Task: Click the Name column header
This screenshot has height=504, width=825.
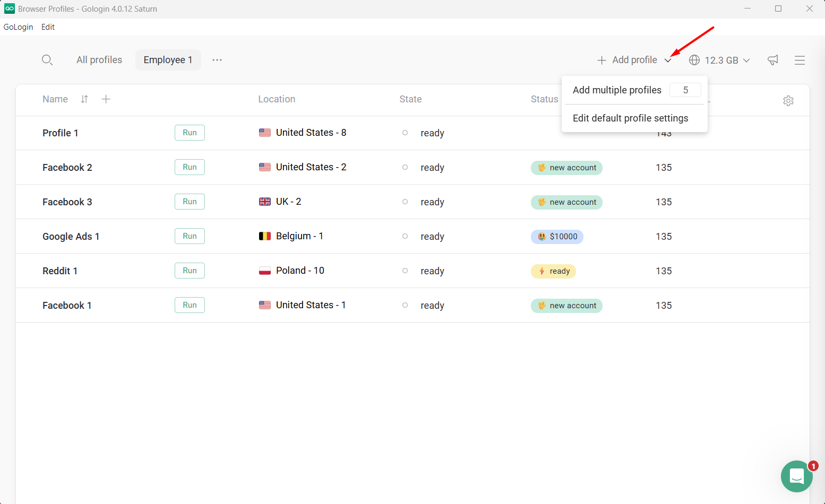Action: coord(55,99)
